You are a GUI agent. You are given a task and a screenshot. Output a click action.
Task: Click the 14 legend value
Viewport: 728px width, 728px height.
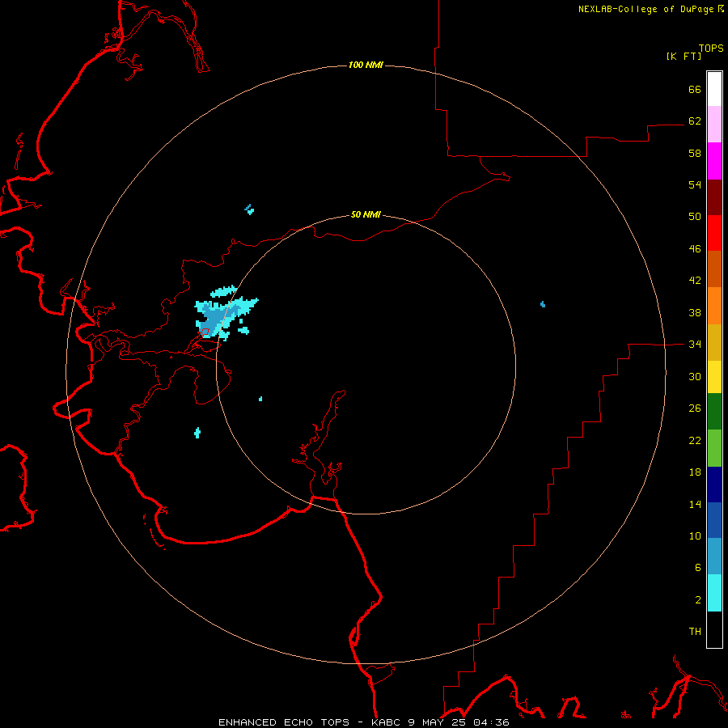pos(695,504)
